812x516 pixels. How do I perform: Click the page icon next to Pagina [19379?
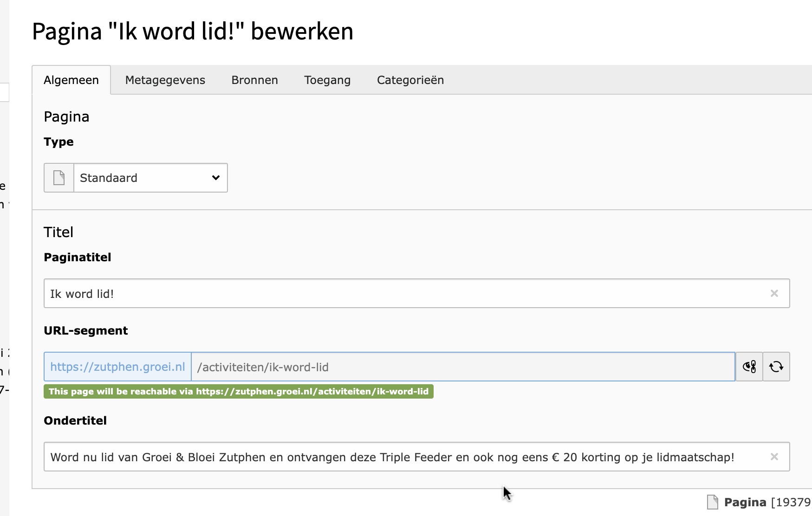tap(712, 502)
